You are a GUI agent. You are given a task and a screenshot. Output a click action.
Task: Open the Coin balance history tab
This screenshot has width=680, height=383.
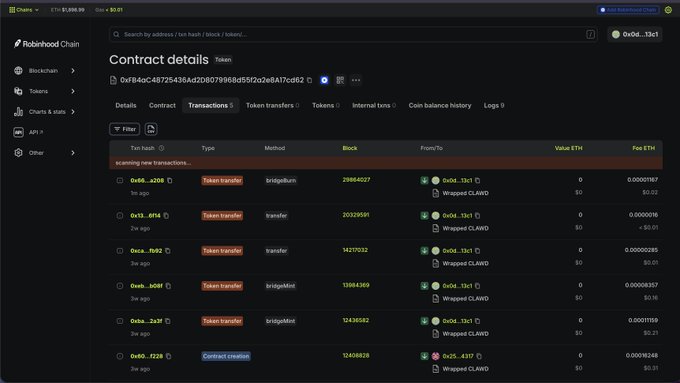[440, 105]
